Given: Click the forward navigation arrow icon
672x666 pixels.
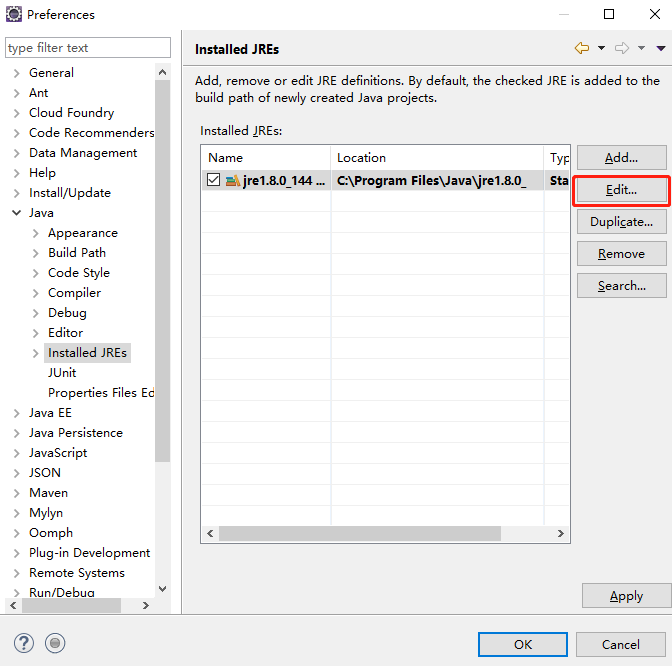Looking at the screenshot, I should tap(622, 48).
